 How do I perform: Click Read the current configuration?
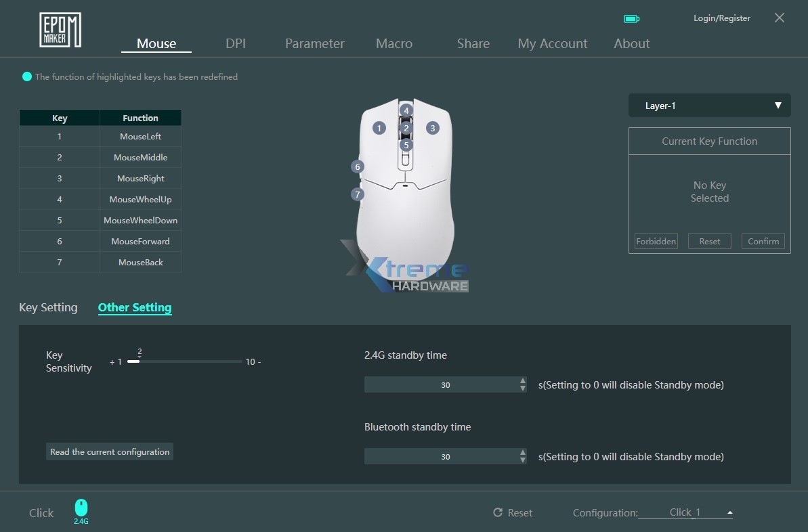pos(109,451)
